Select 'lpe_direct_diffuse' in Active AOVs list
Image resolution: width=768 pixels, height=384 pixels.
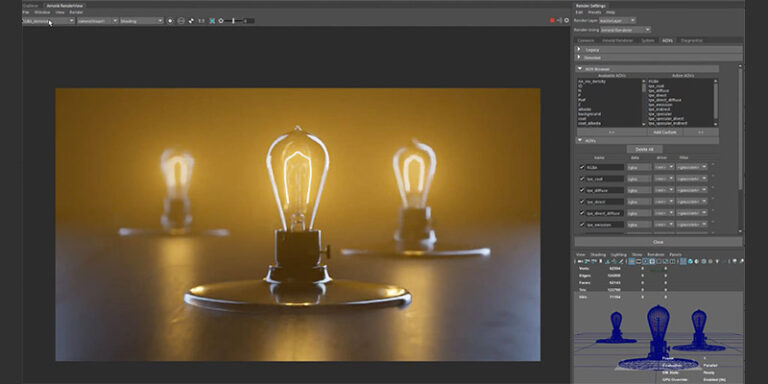coord(665,100)
